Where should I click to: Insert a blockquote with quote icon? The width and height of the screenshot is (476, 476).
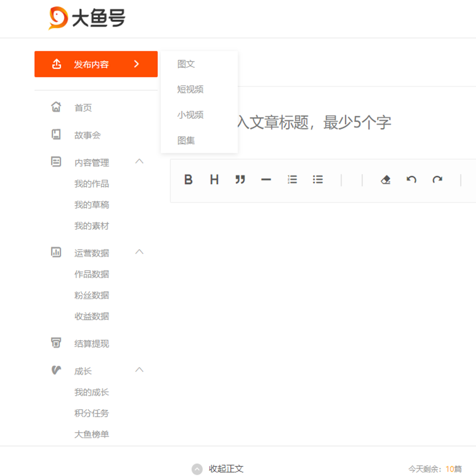(x=240, y=179)
